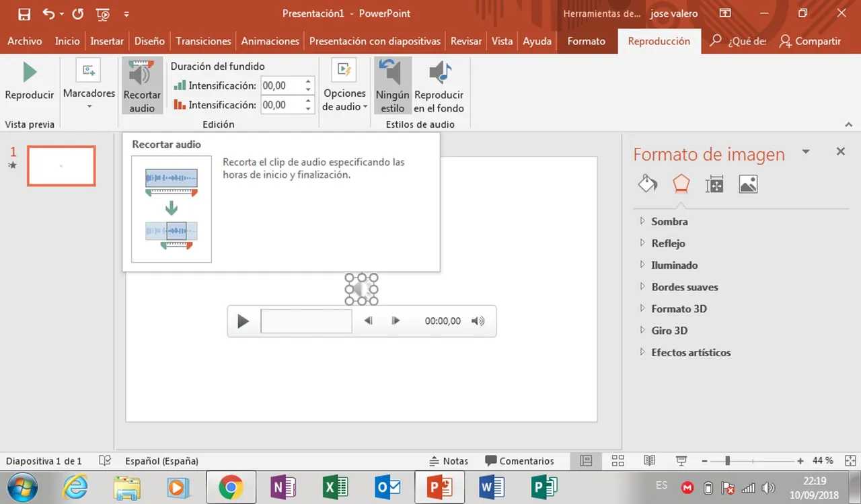Image resolution: width=861 pixels, height=504 pixels.
Task: Start presentation from beginning icon
Action: (103, 13)
